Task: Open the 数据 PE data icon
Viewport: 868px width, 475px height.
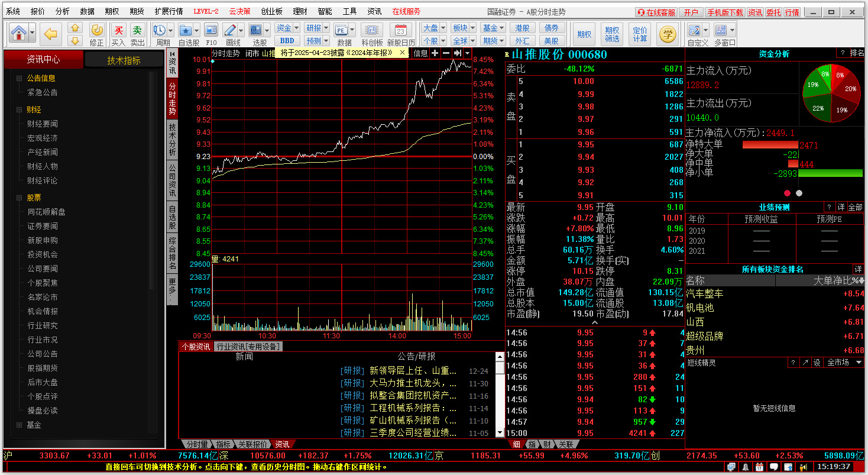Action: (x=341, y=30)
